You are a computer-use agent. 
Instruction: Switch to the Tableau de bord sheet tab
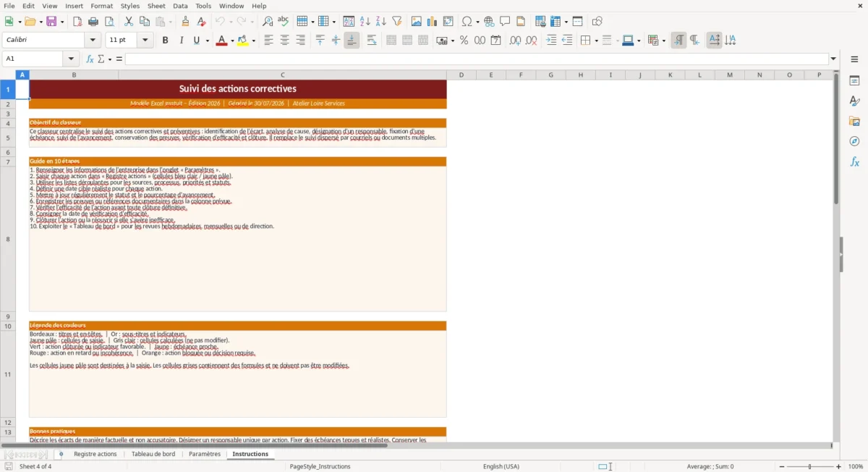coord(153,454)
